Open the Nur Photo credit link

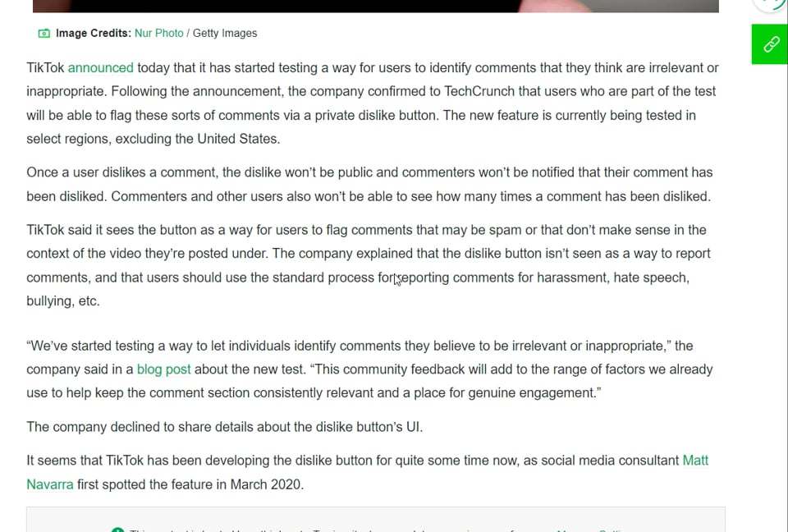[x=159, y=34]
